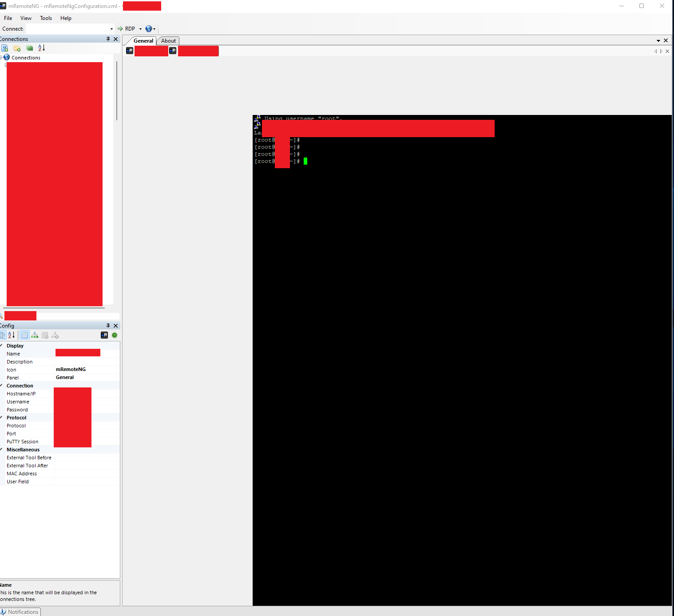Show property grid view in the Config toolbar
The height and width of the screenshot is (616, 674).
[x=24, y=335]
